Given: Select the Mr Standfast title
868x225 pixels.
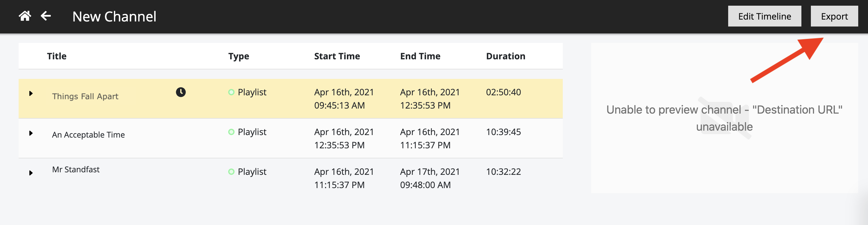Looking at the screenshot, I should pos(75,169).
